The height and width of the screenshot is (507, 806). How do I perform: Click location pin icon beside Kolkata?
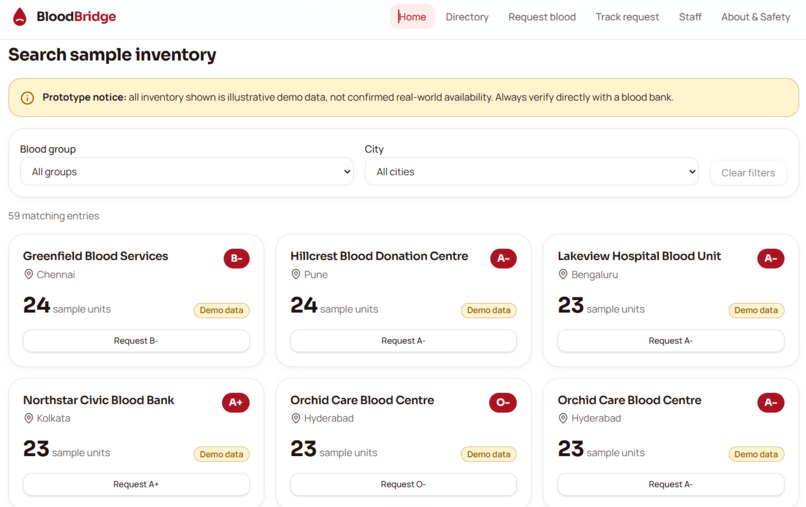tap(29, 419)
